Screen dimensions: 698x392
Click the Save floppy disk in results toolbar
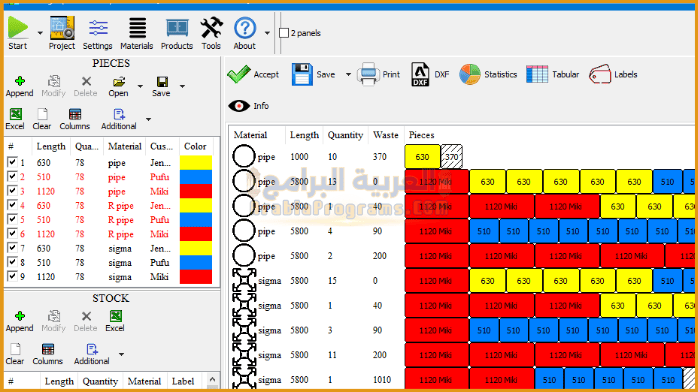[302, 74]
